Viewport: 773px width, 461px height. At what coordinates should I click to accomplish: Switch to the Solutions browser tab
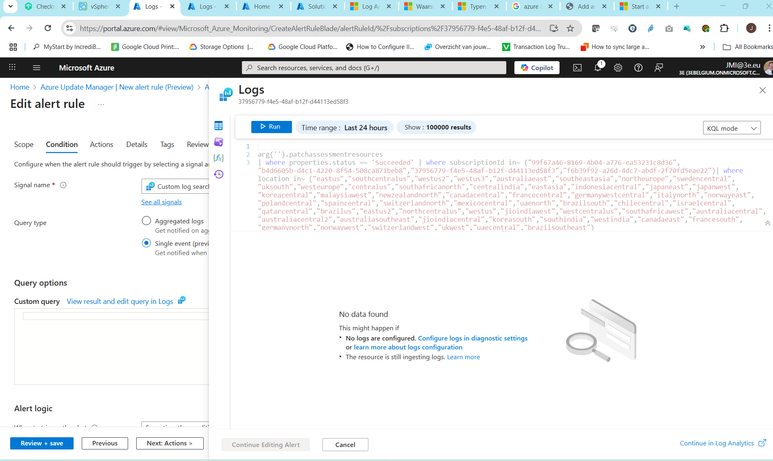coord(316,6)
